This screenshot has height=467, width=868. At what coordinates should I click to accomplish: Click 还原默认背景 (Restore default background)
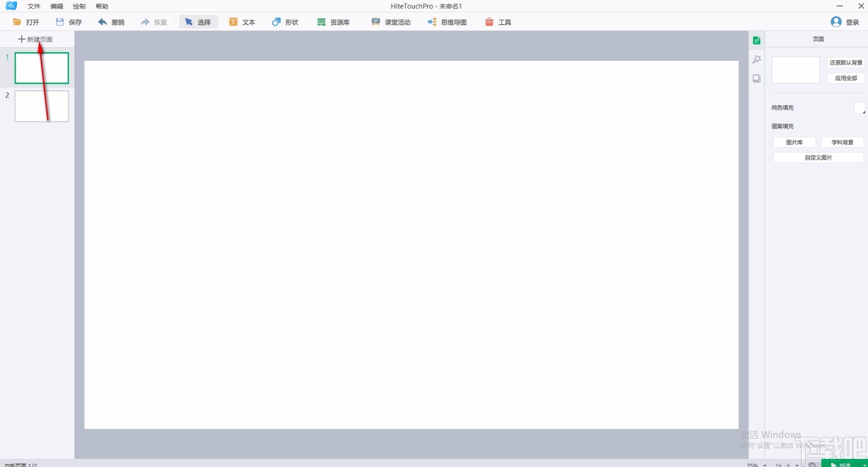tap(846, 62)
